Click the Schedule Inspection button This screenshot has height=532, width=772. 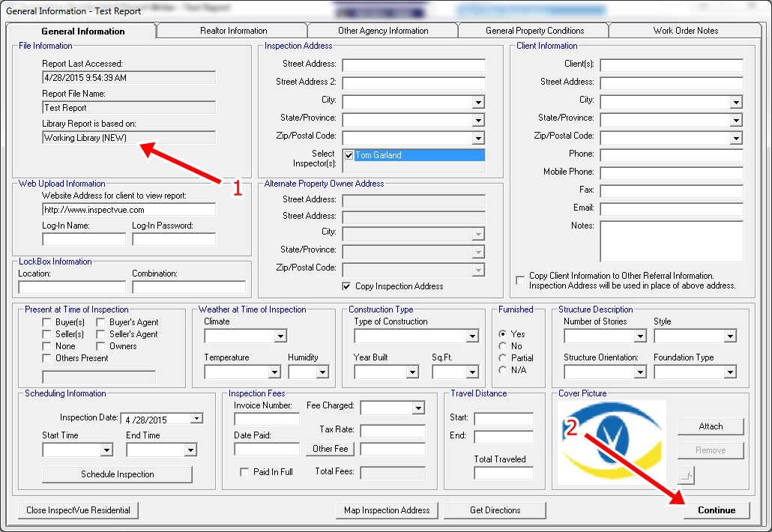click(x=117, y=474)
